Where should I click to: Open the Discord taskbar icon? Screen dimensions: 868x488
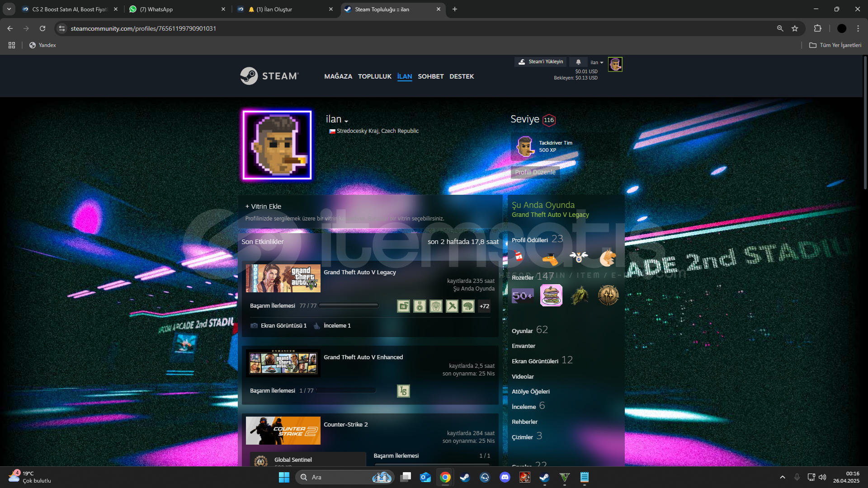[x=505, y=477]
